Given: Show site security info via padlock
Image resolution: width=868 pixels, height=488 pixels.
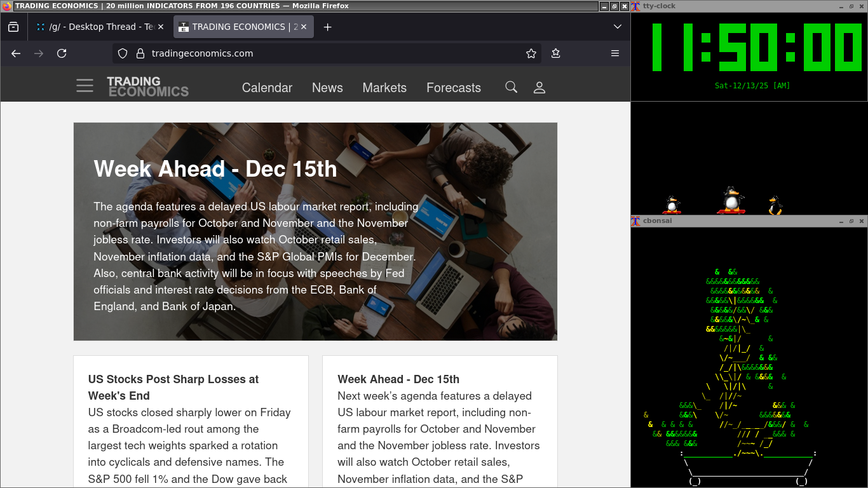Looking at the screenshot, I should (x=140, y=53).
